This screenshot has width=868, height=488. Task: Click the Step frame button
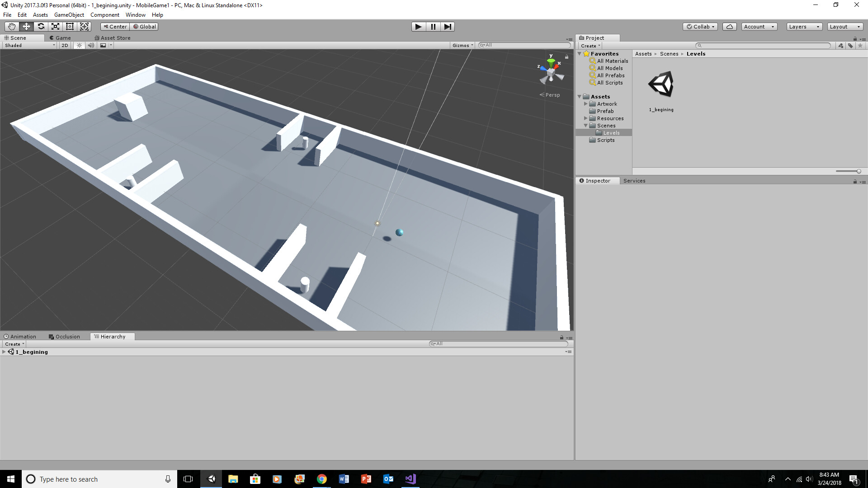447,27
